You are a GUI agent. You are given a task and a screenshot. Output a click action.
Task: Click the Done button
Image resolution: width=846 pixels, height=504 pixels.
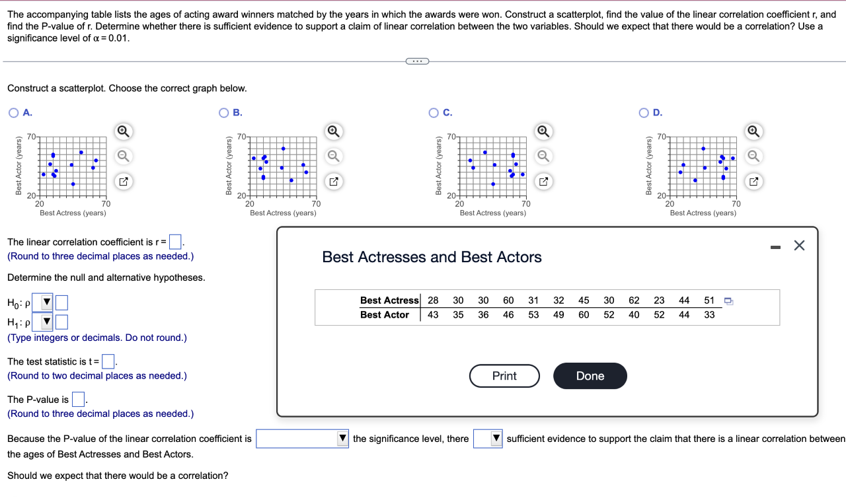pyautogui.click(x=590, y=376)
